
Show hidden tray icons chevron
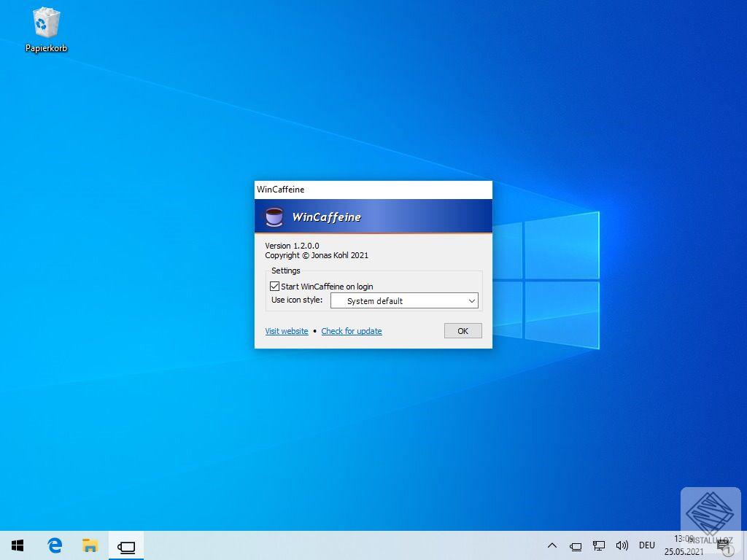tap(552, 545)
